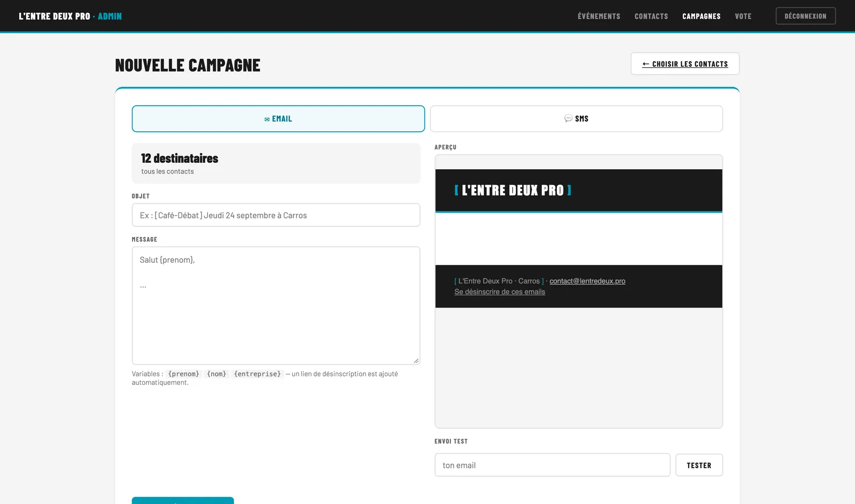Click the {prenom} variable tag
This screenshot has width=855, height=504.
pos(183,374)
